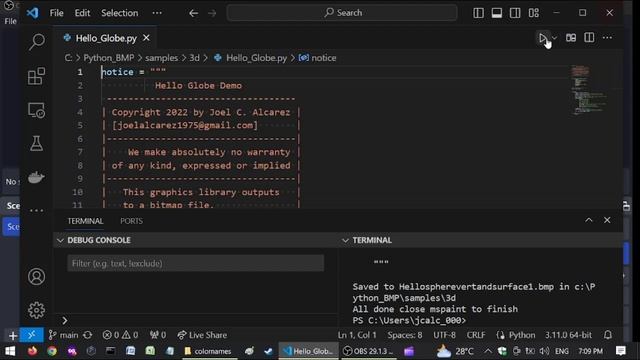Viewport: 640px width, 360px height.
Task: Start Live Share session
Action: point(202,335)
